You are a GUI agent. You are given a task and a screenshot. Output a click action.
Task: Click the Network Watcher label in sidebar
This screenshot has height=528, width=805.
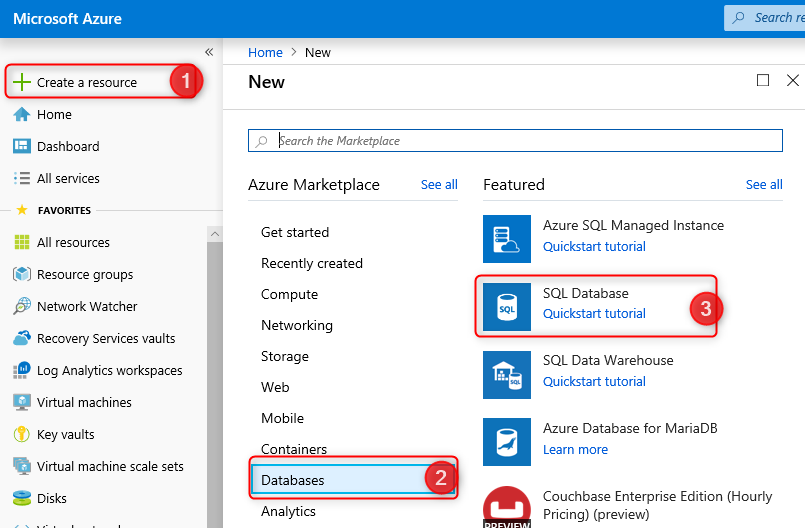tap(87, 306)
